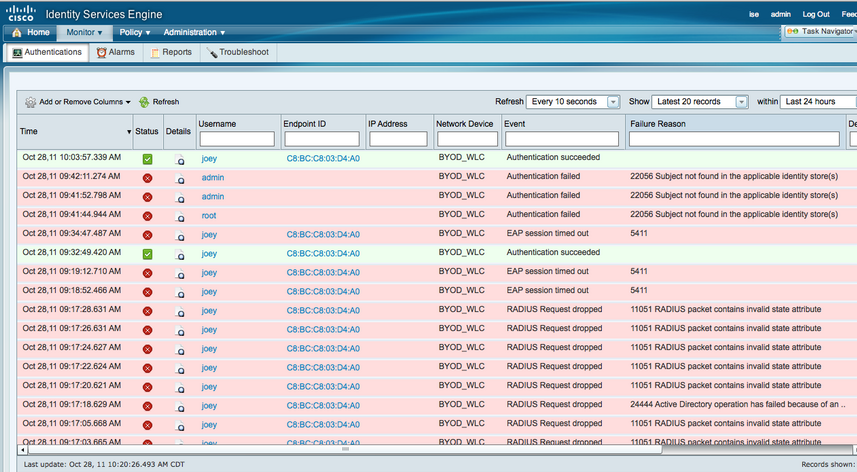The height and width of the screenshot is (472, 857).
Task: Click red failed status icon for root row
Action: (147, 215)
